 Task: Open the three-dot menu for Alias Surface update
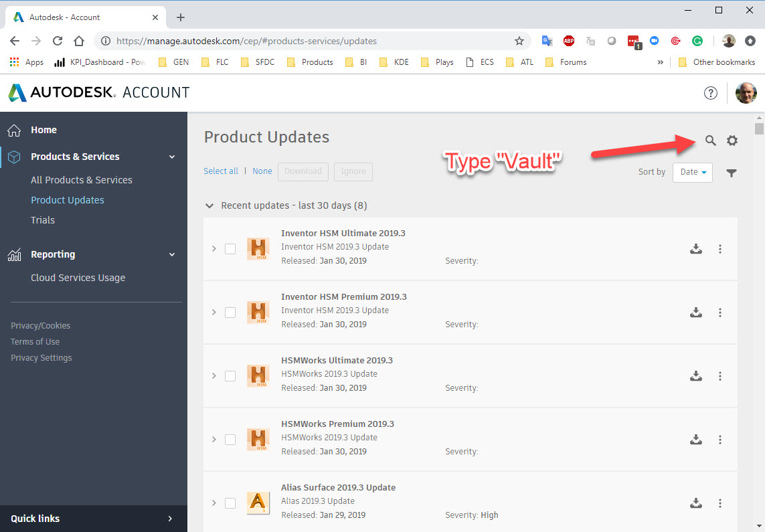720,503
